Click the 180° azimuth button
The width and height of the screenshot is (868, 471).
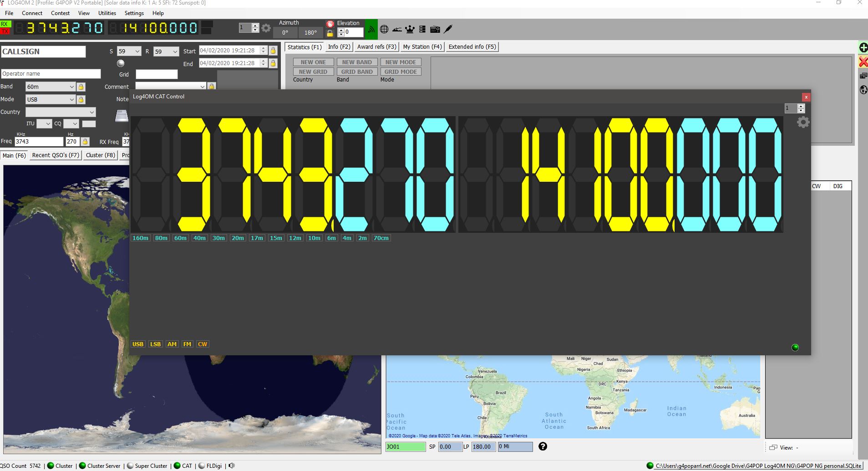click(x=310, y=32)
